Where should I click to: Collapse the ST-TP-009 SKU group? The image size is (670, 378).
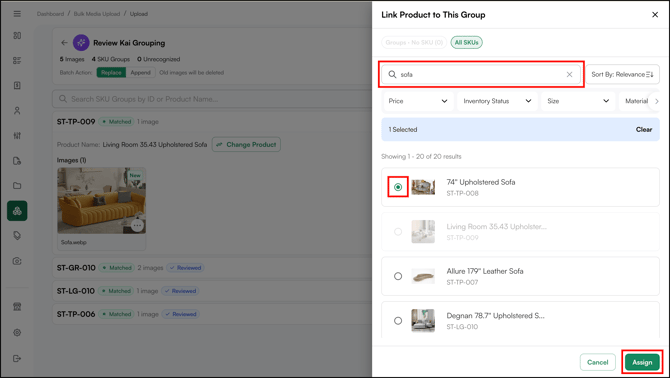point(212,122)
